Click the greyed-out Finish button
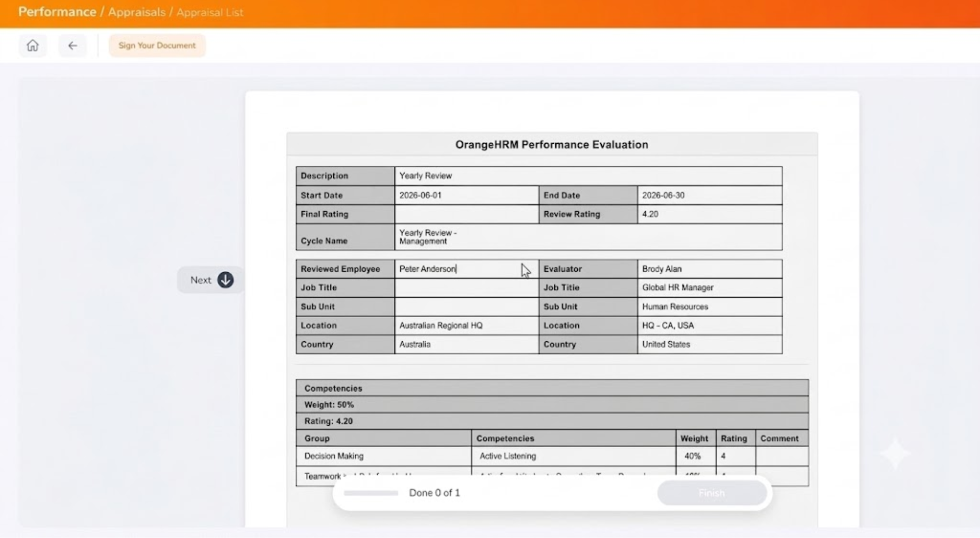The image size is (980, 538). pyautogui.click(x=712, y=493)
